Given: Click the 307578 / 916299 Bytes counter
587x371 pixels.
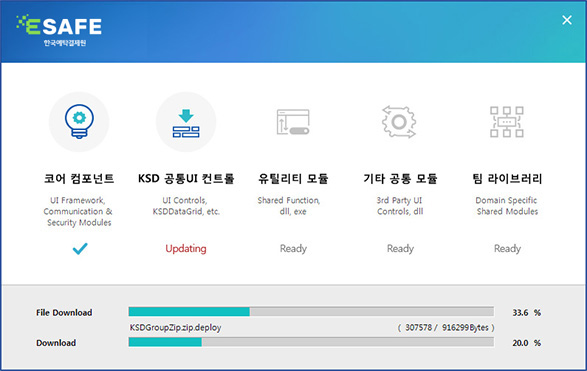Looking at the screenshot, I should click(x=446, y=328).
